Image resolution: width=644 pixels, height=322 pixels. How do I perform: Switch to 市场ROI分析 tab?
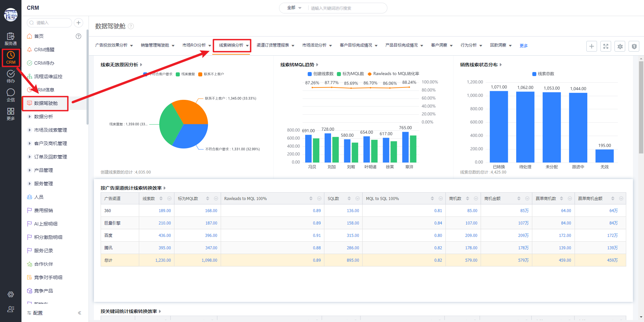coord(194,45)
